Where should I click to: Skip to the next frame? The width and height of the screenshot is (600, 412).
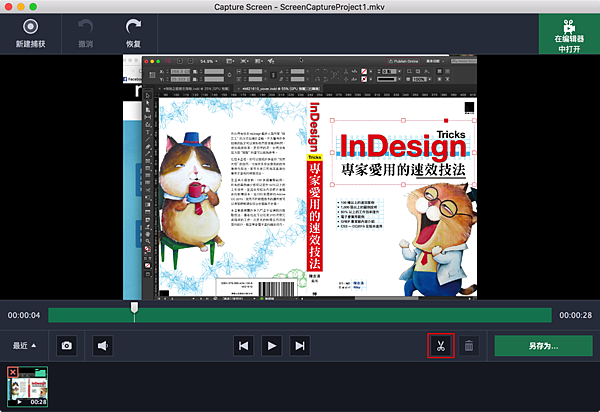click(x=299, y=345)
